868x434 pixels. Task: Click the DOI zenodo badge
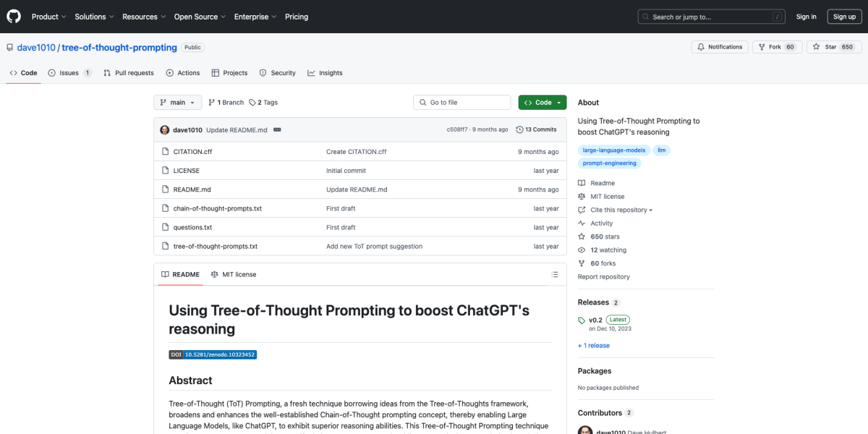213,354
